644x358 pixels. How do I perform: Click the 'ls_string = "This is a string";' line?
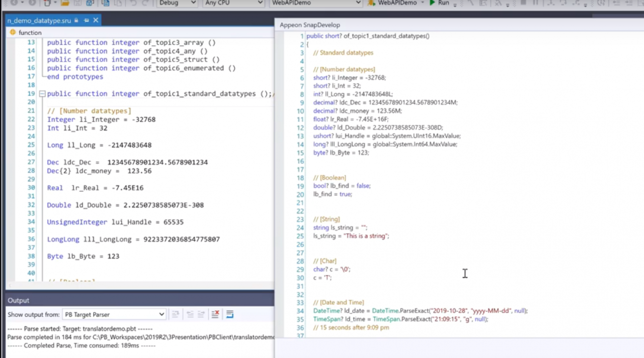point(351,236)
